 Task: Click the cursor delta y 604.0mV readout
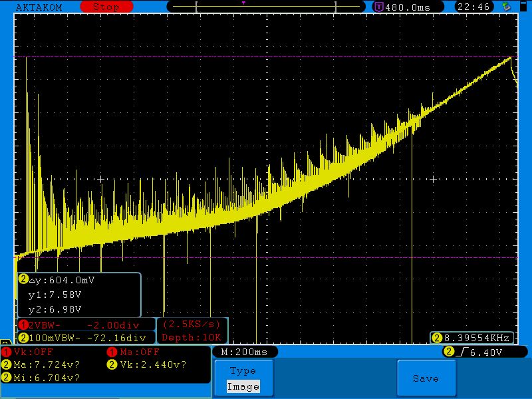[61, 280]
